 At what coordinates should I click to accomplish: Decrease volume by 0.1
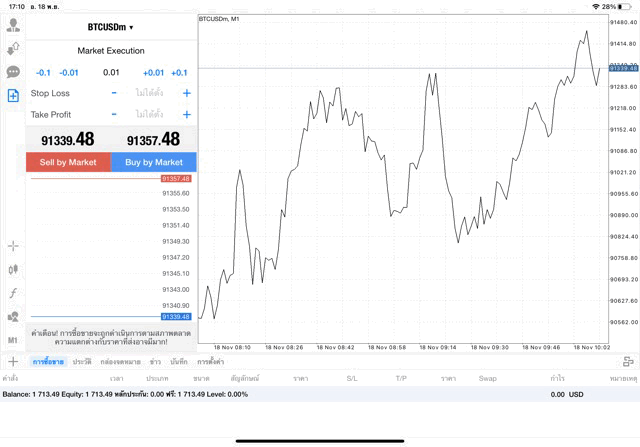click(43, 73)
